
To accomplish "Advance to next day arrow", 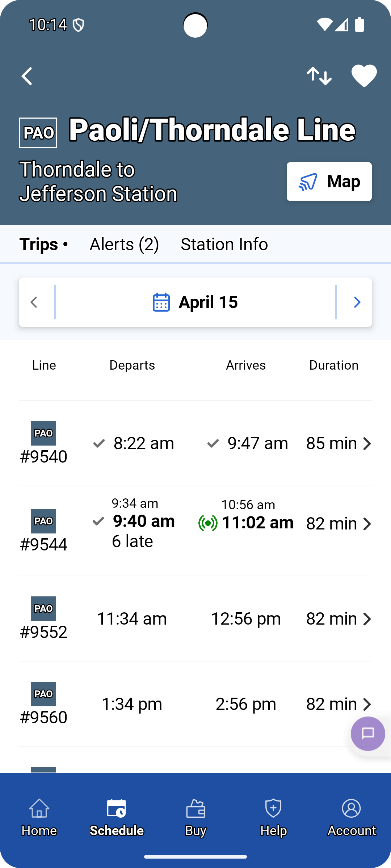I will point(357,302).
